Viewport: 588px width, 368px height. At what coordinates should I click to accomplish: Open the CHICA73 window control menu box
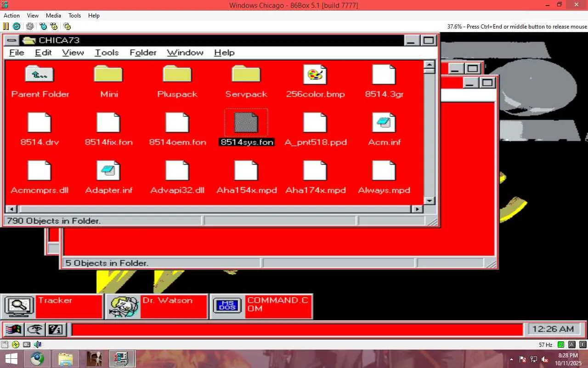coord(12,40)
